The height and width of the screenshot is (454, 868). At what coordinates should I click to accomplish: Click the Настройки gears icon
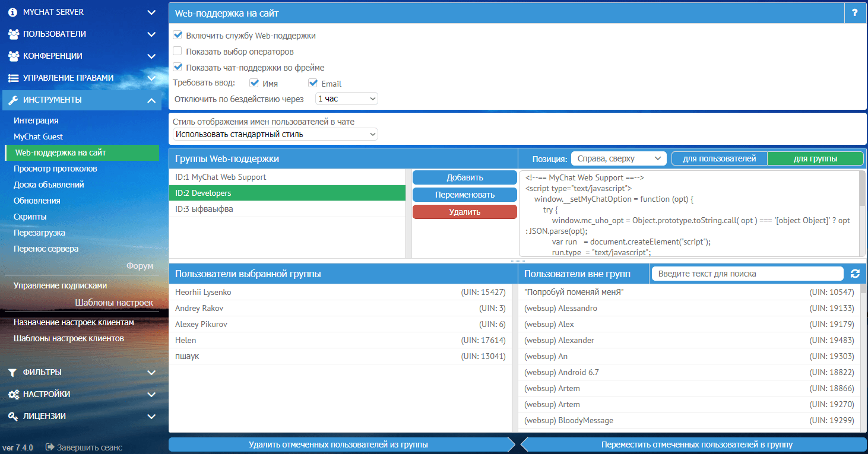point(13,395)
